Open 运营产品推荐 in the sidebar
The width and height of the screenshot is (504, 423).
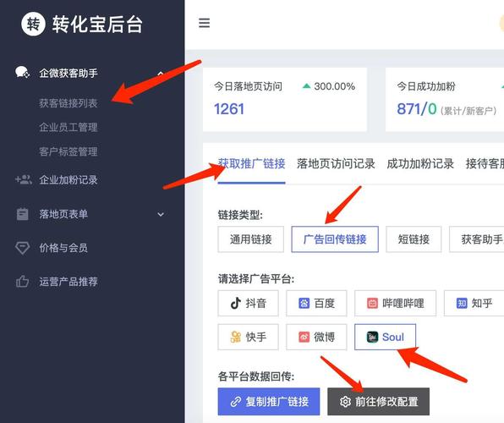pos(68,282)
